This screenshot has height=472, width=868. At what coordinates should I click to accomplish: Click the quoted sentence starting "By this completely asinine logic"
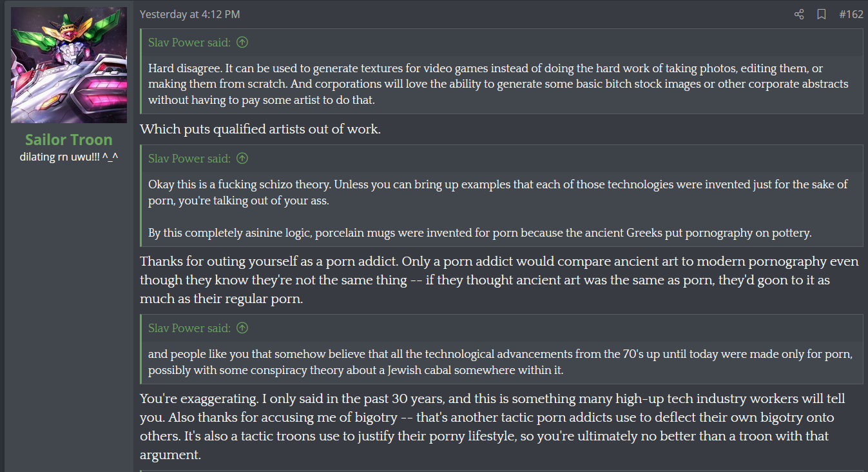point(479,233)
